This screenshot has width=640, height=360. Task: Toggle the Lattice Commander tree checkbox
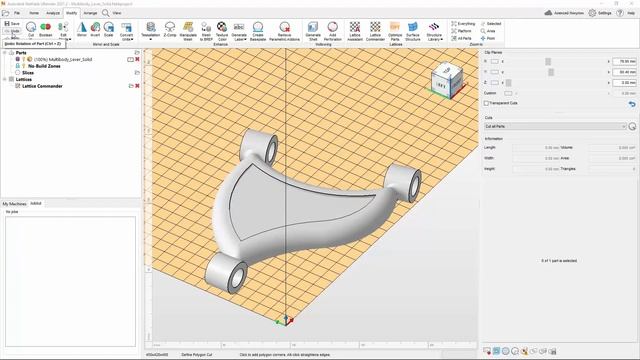point(18,86)
